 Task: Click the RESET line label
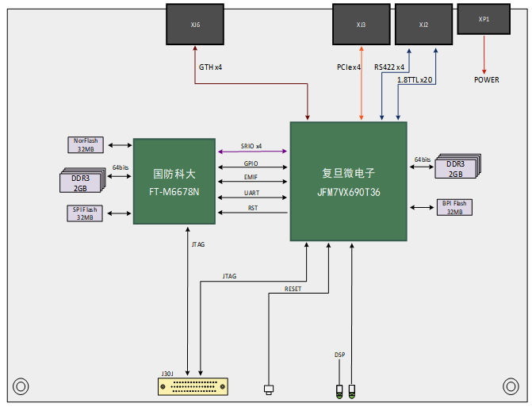(293, 289)
